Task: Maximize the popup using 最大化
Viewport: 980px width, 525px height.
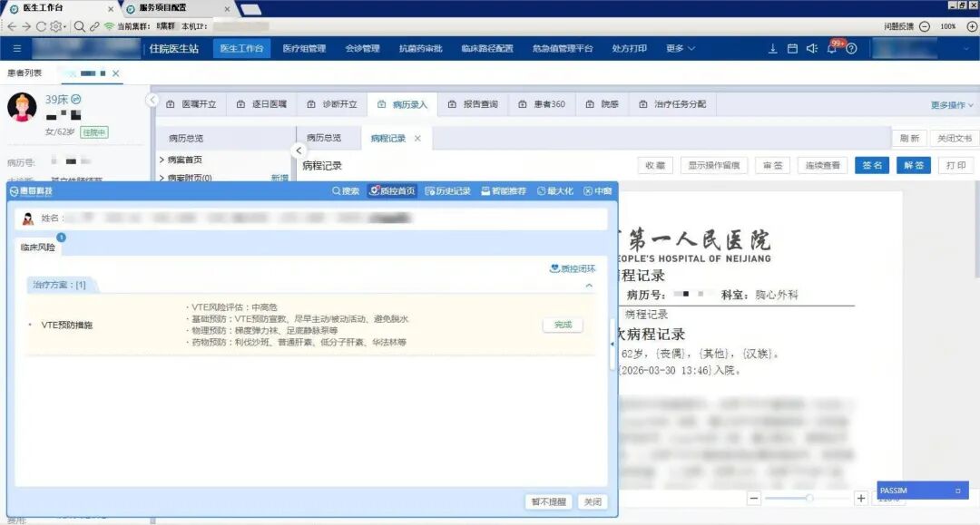Action: [x=555, y=191]
